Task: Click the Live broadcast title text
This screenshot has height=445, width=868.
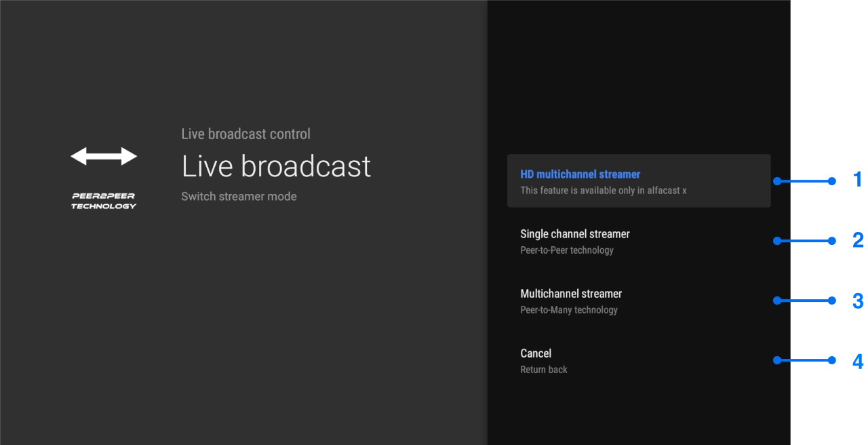Action: pyautogui.click(x=276, y=166)
